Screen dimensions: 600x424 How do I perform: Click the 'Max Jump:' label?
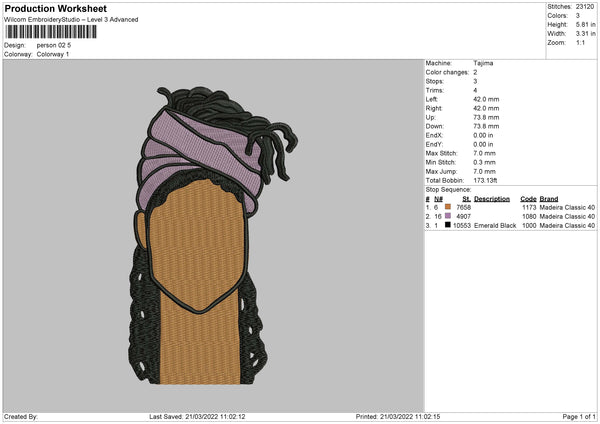coord(441,171)
